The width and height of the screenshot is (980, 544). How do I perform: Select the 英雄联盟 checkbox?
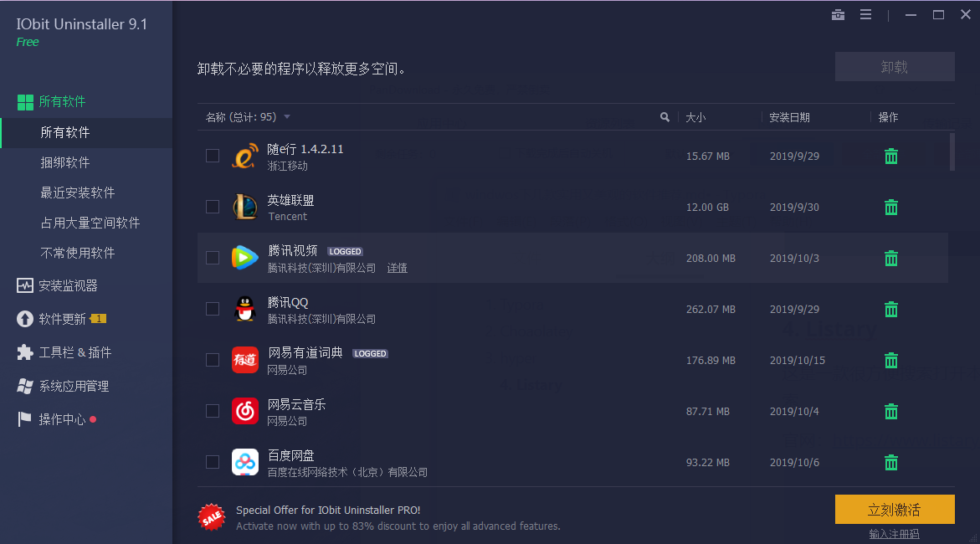[x=213, y=207]
